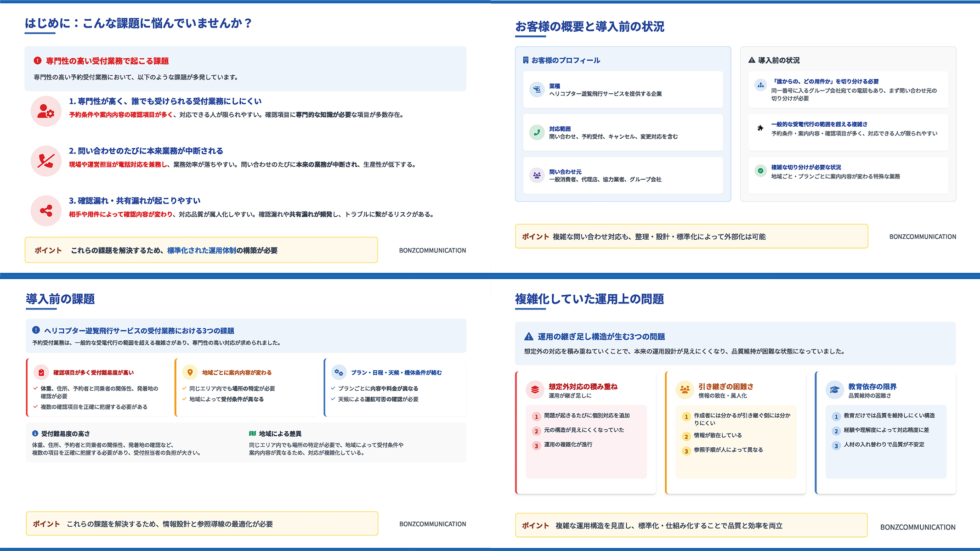
Task: Click the people icon next to 問い合わせ元
Action: point(537,175)
